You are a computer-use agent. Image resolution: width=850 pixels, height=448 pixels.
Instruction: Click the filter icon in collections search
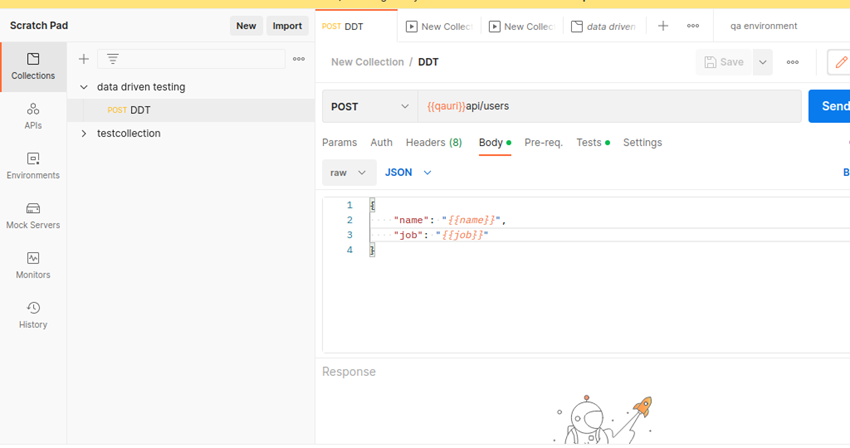(113, 59)
